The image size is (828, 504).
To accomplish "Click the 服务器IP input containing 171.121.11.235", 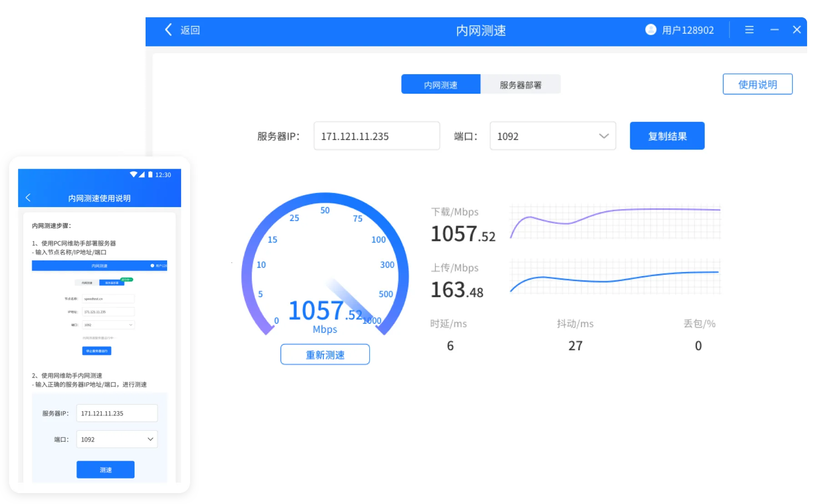I will pos(376,136).
